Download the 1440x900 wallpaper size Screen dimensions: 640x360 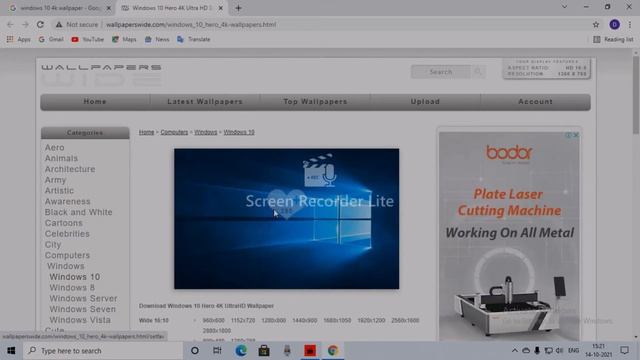tap(304, 320)
